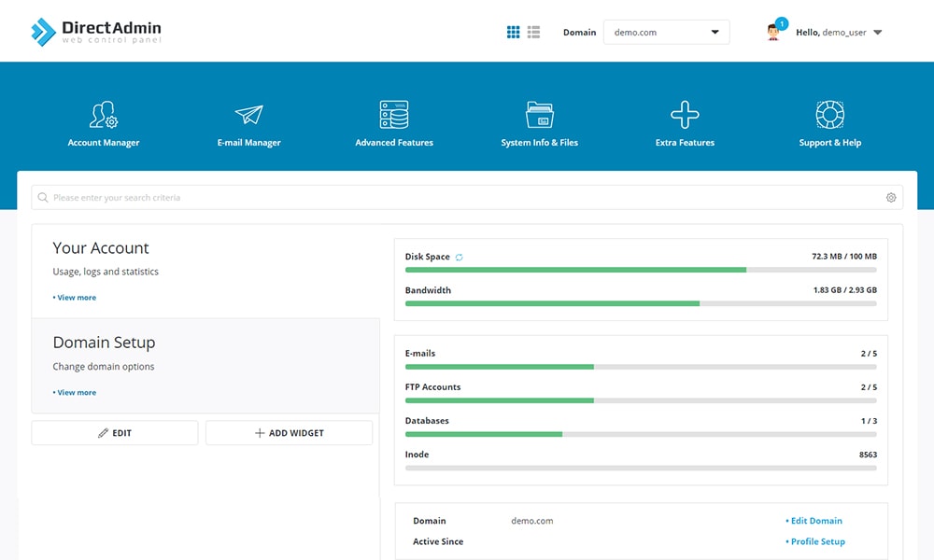View more under Your Account
Viewport: 934px width, 560px height.
tap(75, 297)
